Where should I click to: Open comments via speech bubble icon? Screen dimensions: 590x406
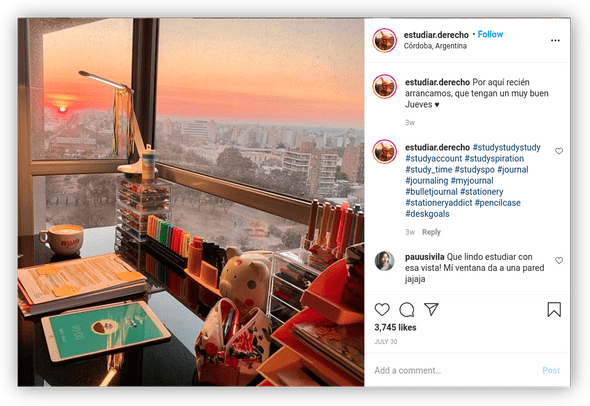[407, 310]
